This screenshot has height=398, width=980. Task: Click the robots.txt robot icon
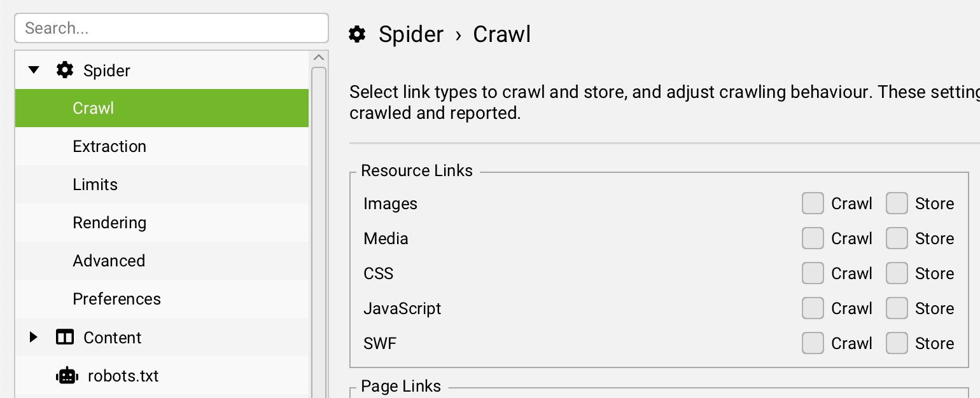click(67, 376)
